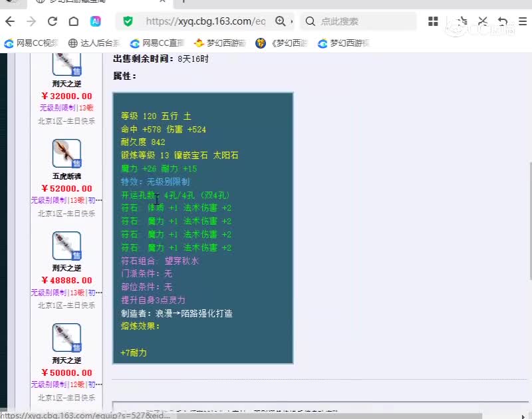
Task: Click the browser forward arrow
Action: (31, 21)
